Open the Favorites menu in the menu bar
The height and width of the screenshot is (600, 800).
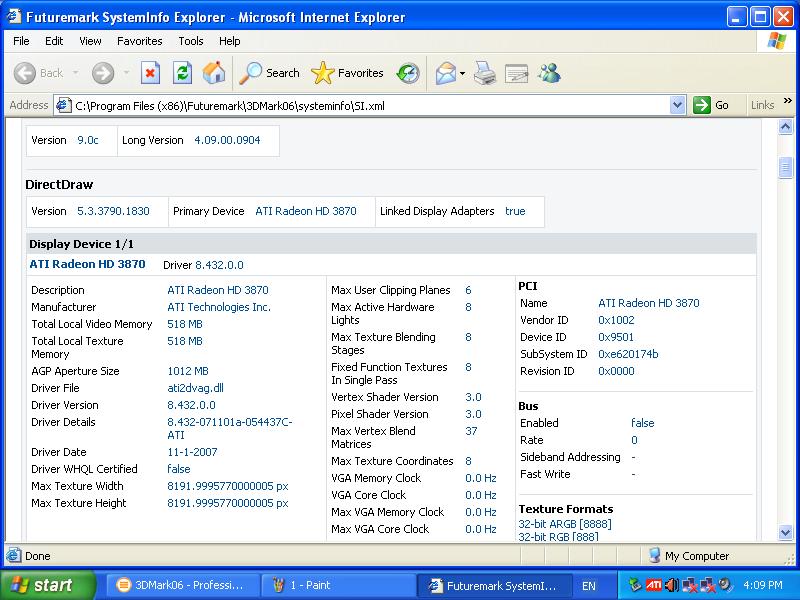click(139, 41)
